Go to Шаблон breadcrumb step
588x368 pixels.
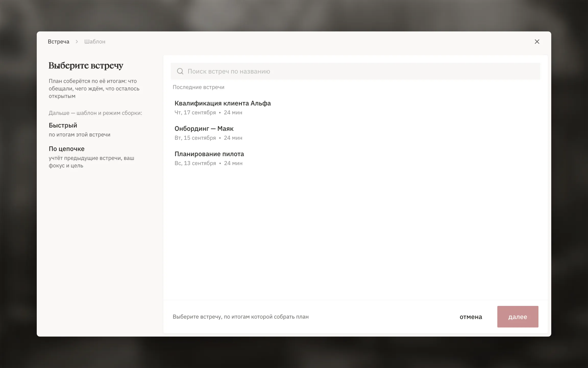click(x=95, y=42)
